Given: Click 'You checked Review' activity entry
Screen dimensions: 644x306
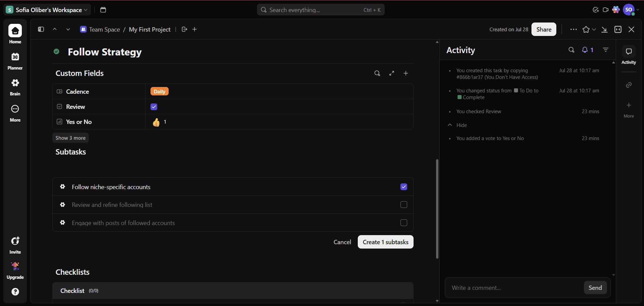Looking at the screenshot, I should pos(479,112).
